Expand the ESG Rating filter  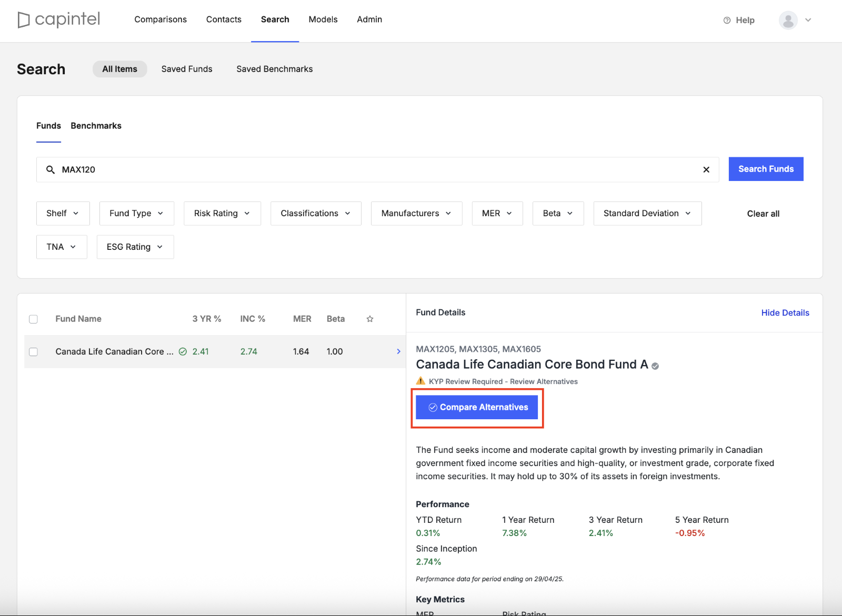click(135, 247)
